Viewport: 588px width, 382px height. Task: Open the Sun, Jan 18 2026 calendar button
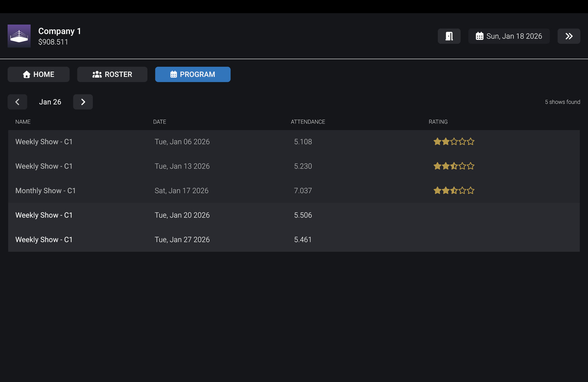pos(509,36)
